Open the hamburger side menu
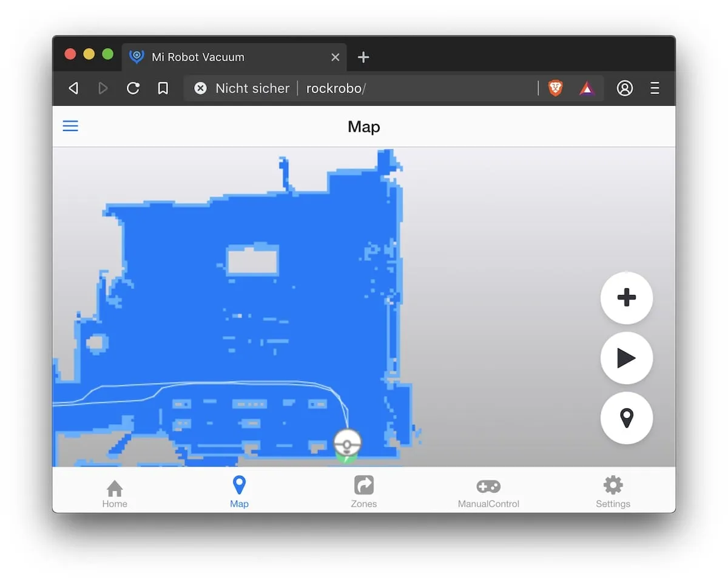Screen dimensions: 728x582 pos(70,126)
